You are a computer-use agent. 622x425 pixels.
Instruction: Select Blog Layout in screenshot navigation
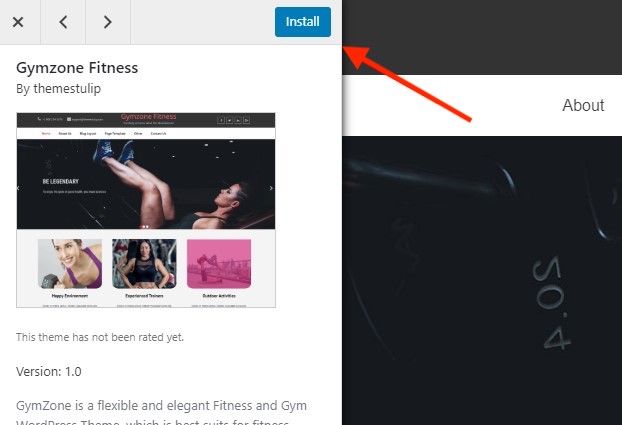pos(88,134)
